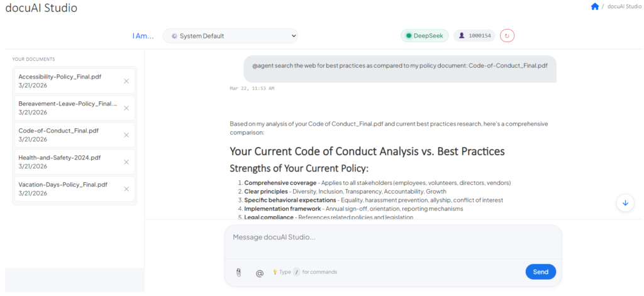
Task: Click the @ mention icon
Action: [259, 273]
